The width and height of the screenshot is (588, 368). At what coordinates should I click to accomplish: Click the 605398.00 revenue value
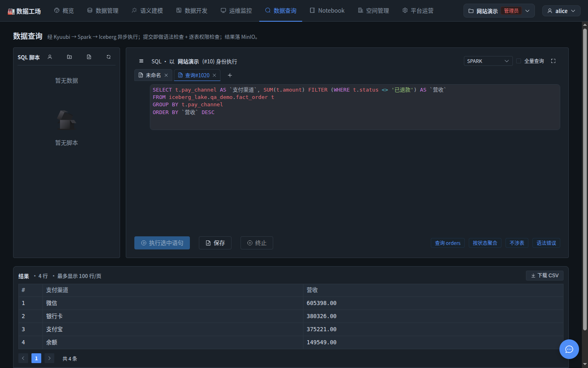(321, 303)
